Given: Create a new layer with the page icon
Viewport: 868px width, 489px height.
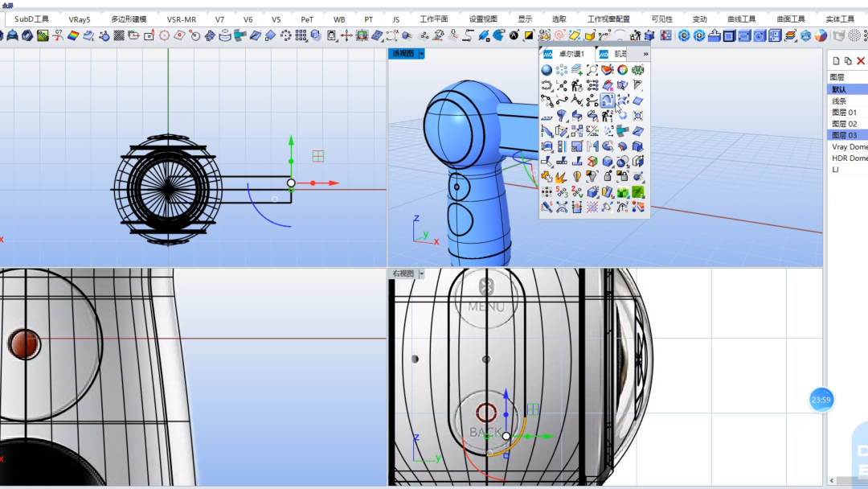Looking at the screenshot, I should (x=836, y=60).
